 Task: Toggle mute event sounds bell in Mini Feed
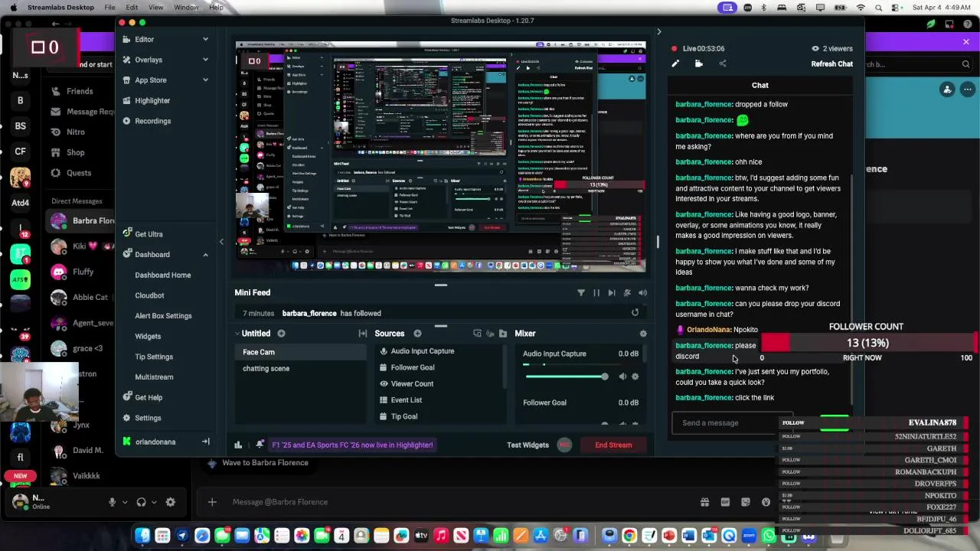627,292
